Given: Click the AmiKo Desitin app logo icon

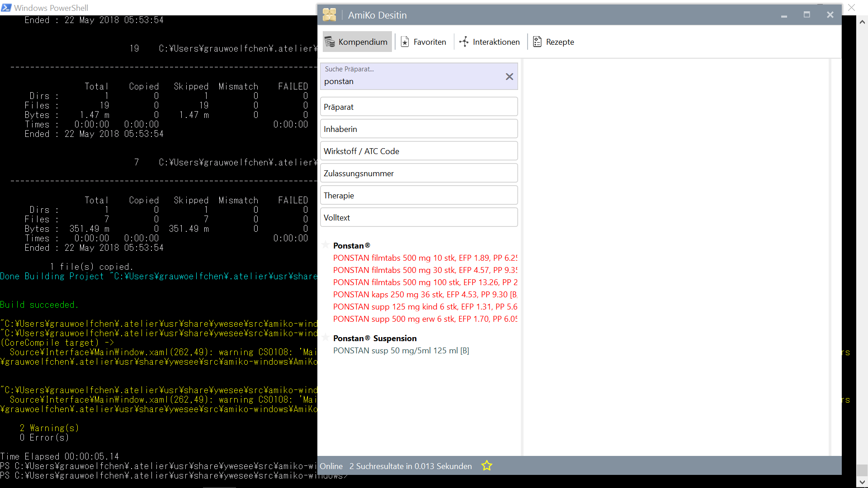Looking at the screenshot, I should coord(330,15).
